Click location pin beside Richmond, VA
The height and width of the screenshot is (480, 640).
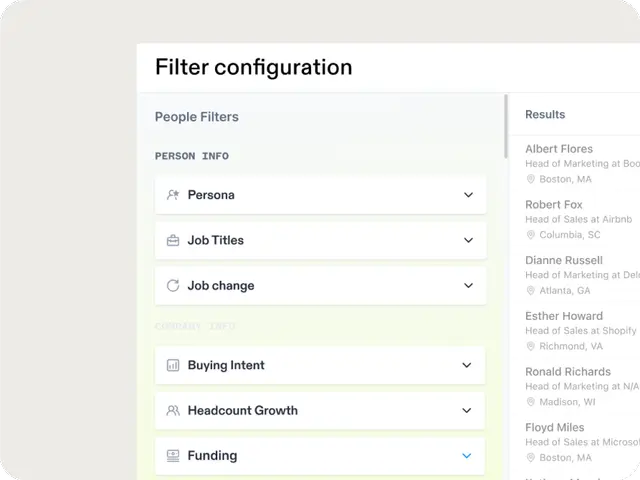click(x=531, y=346)
